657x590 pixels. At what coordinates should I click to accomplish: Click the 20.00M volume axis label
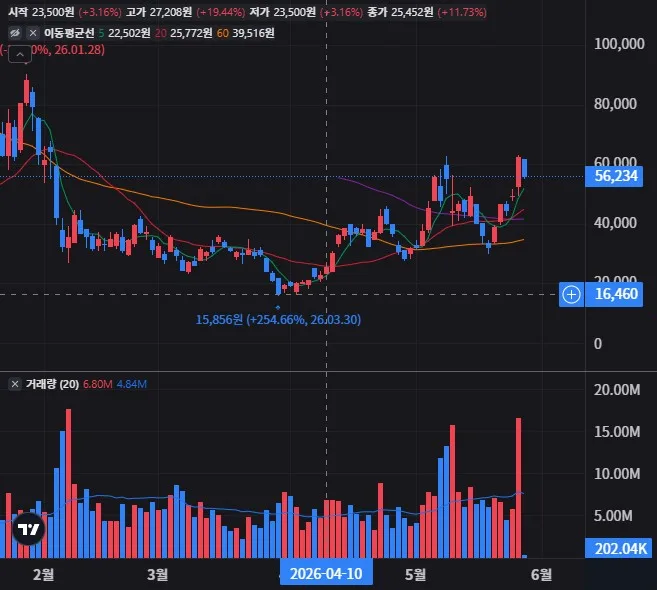(617, 390)
